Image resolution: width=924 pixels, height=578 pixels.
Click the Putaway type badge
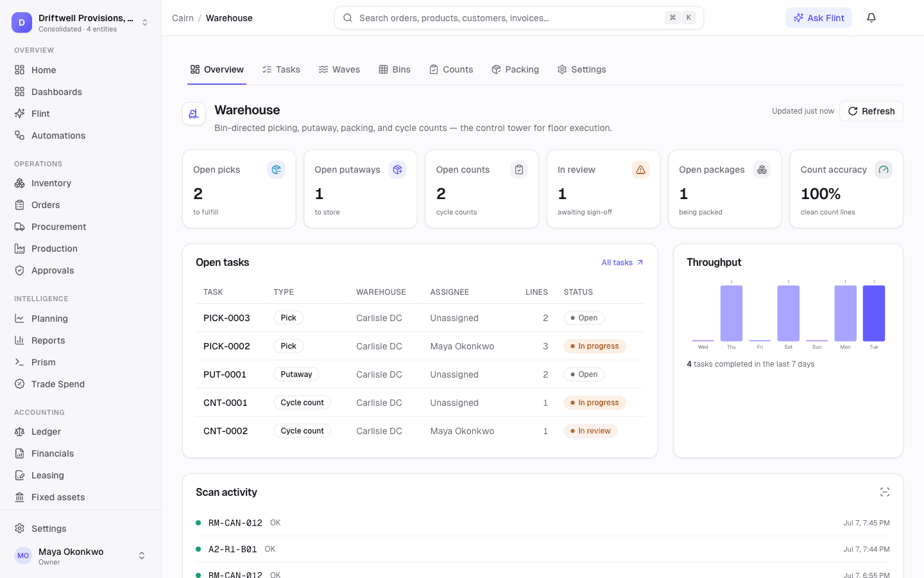pos(296,374)
